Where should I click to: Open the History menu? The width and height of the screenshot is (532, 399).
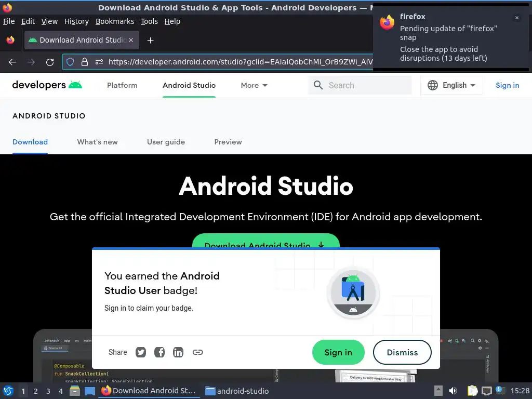coord(77,21)
